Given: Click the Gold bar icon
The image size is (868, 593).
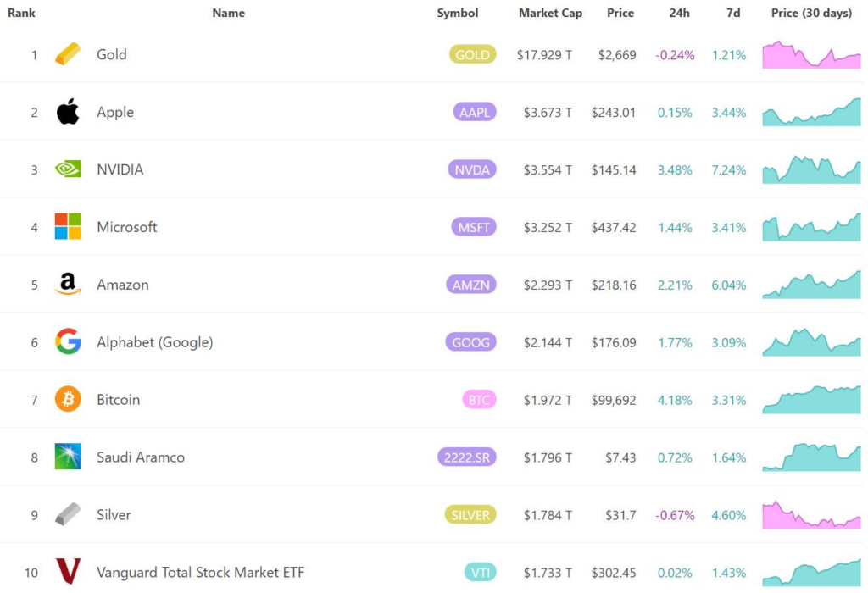Looking at the screenshot, I should click(x=68, y=54).
